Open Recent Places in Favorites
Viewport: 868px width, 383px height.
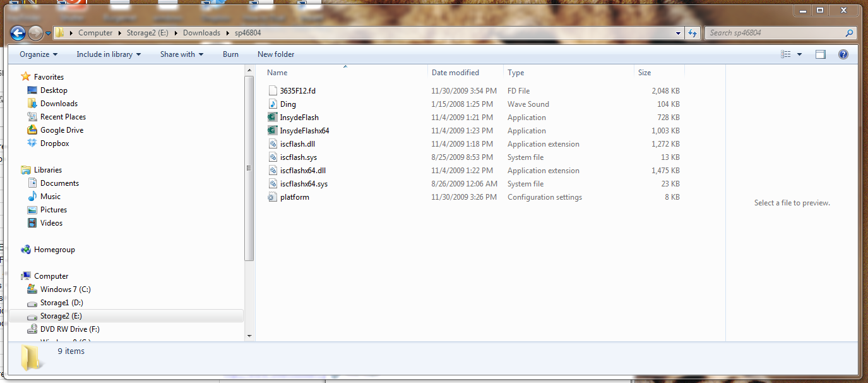62,117
